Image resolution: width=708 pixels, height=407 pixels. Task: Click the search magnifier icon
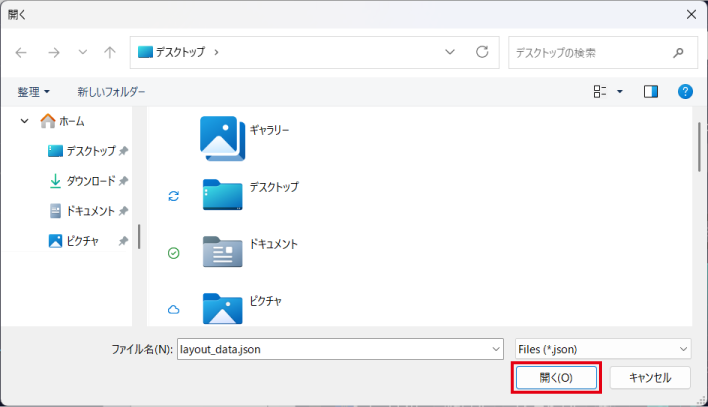[x=679, y=52]
